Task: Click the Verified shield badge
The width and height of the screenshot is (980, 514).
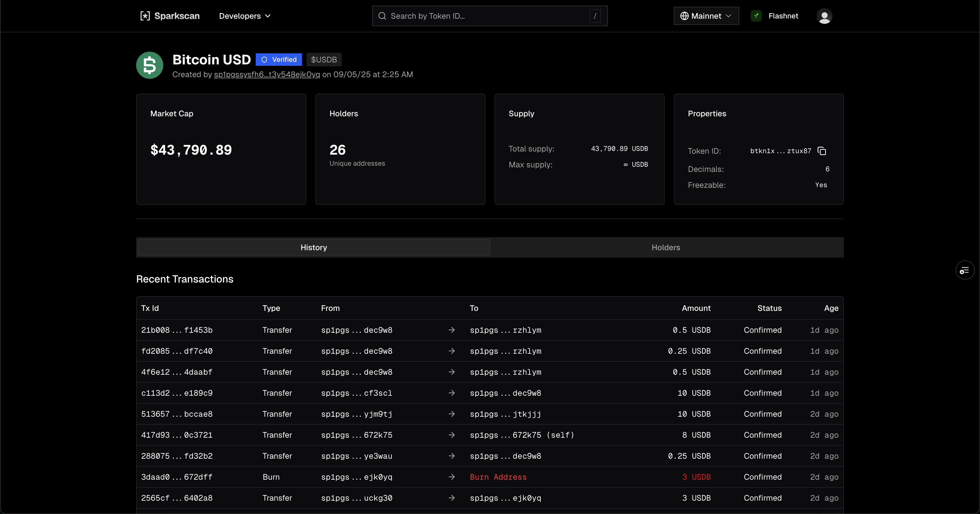Action: tap(279, 59)
